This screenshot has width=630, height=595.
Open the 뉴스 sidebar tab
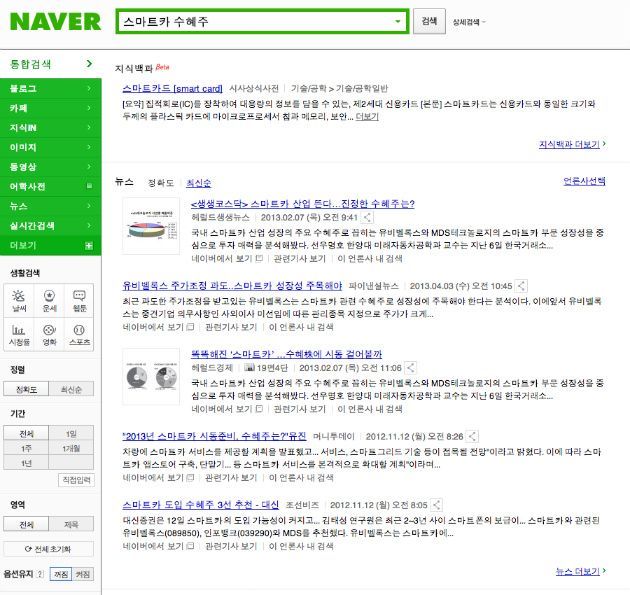tap(51, 206)
